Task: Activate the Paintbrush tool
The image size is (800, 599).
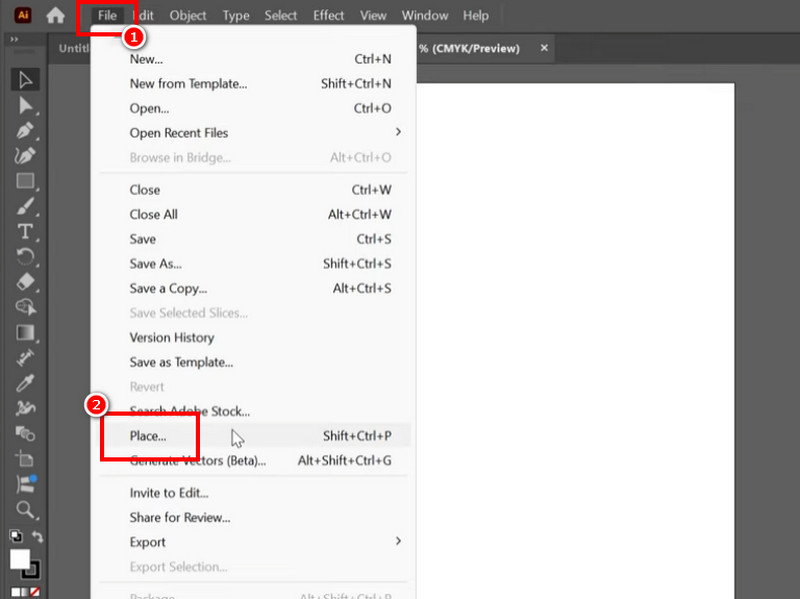Action: click(26, 206)
